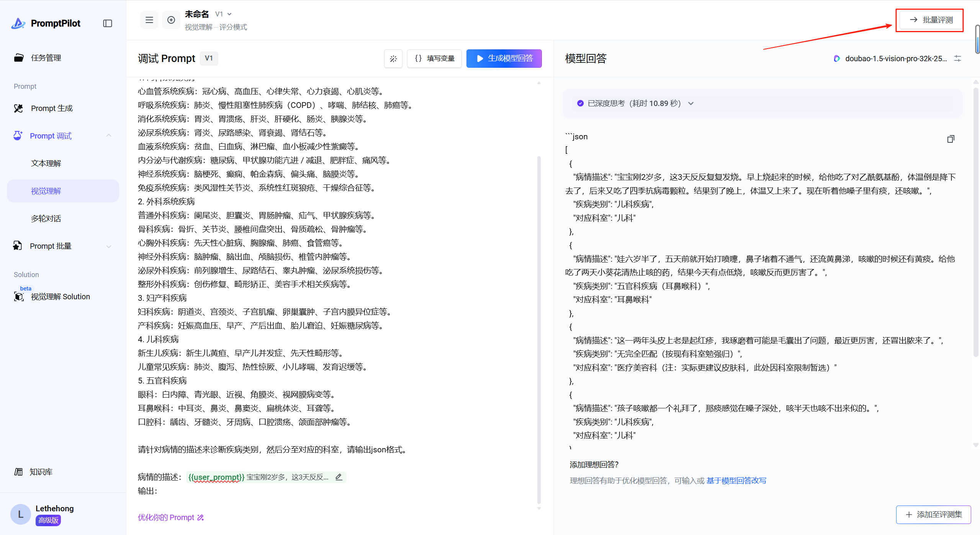Viewport: 980px width, 535px height.
Task: Click 基于模型回答改写 link
Action: (736, 481)
